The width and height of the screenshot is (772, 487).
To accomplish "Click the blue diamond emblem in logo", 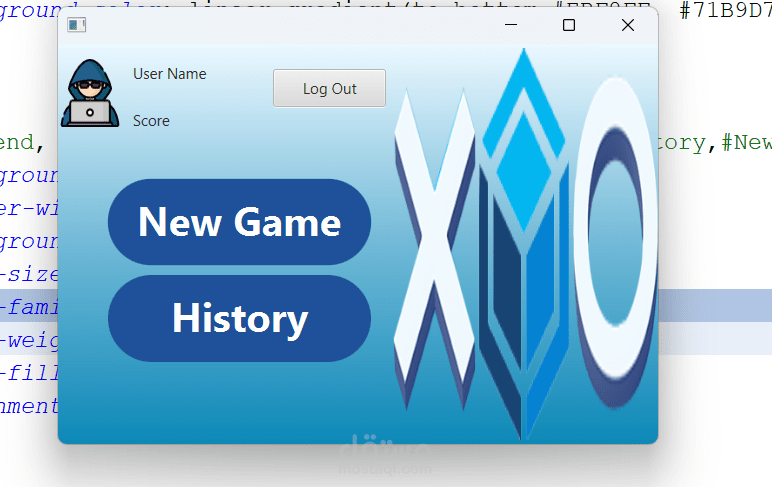I will 524,244.
